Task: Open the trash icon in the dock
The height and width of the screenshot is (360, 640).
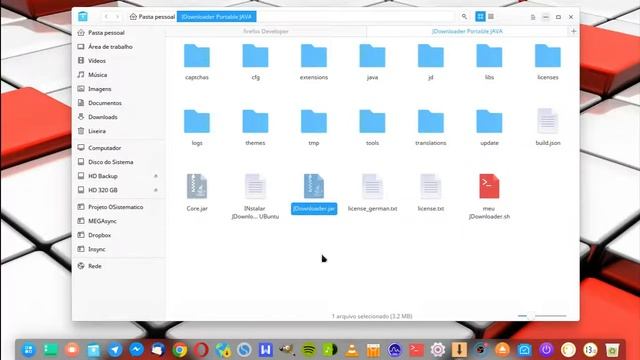Action: pyautogui.click(x=611, y=350)
